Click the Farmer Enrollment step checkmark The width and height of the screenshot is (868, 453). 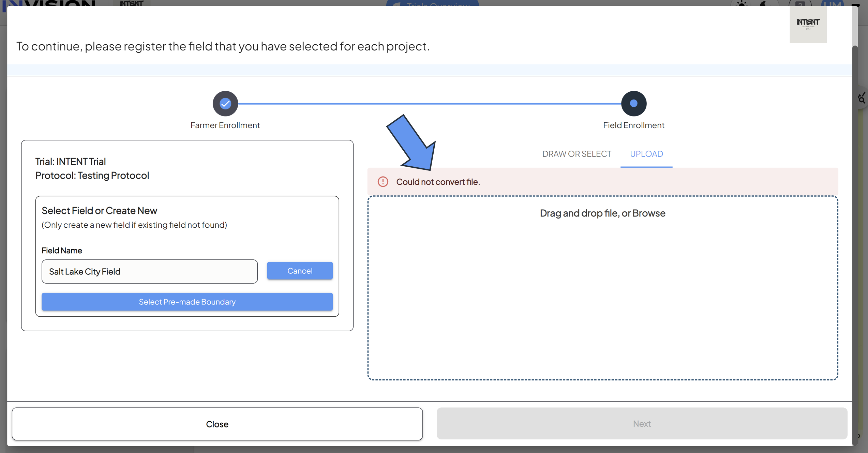tap(225, 104)
